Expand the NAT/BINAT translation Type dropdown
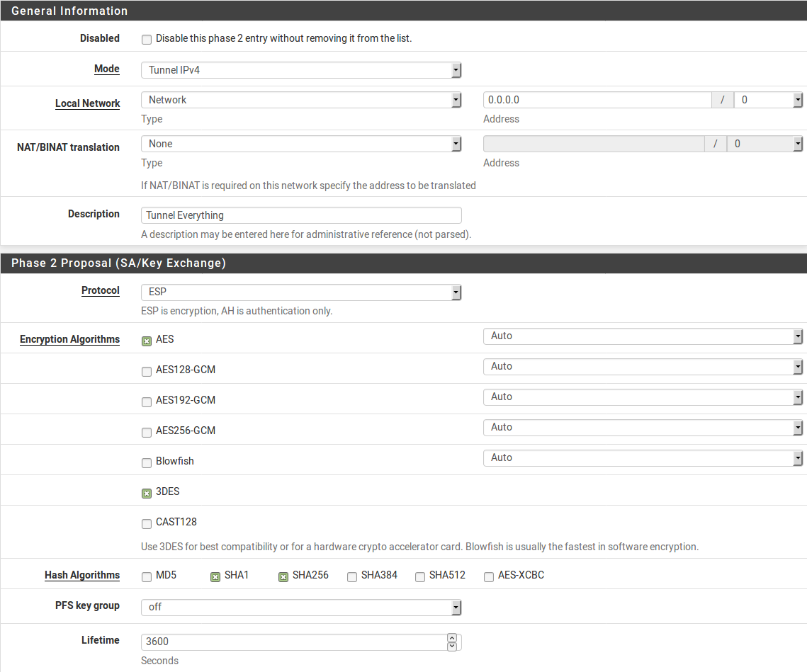 click(301, 144)
